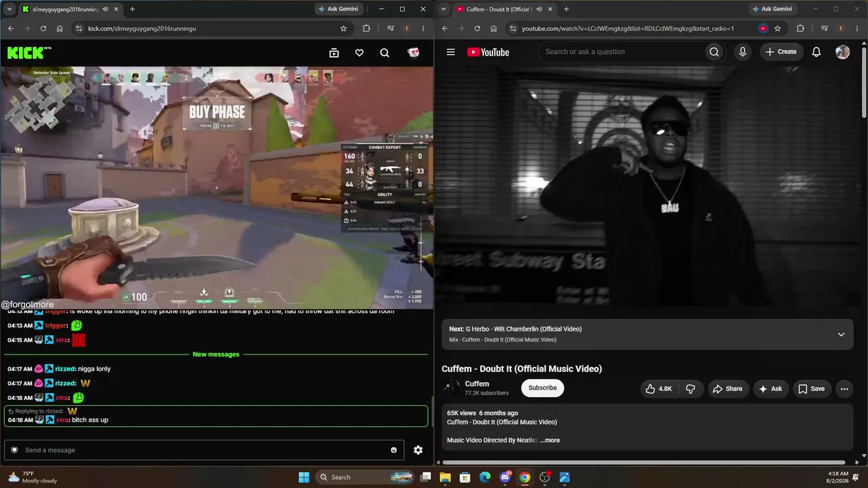Open the YouTube Create menu
This screenshot has height=488, width=868.
pyautogui.click(x=781, y=52)
